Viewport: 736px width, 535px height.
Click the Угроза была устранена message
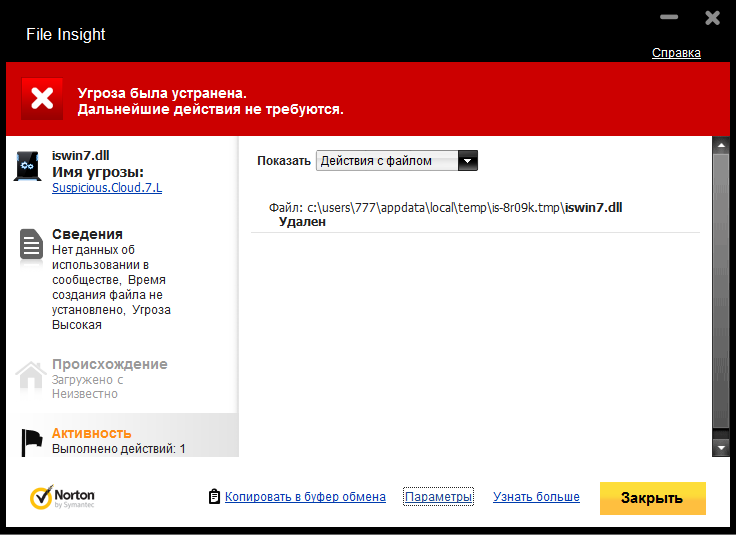pos(162,93)
